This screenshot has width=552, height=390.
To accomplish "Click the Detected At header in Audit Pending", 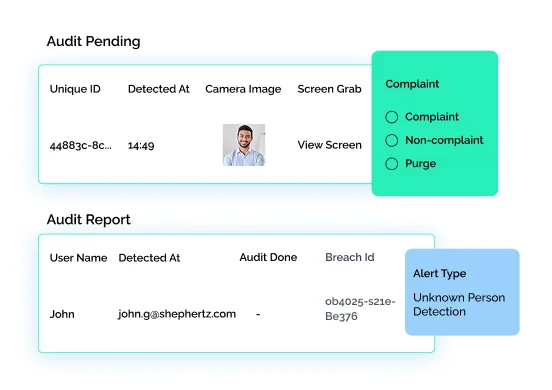I will (x=158, y=89).
